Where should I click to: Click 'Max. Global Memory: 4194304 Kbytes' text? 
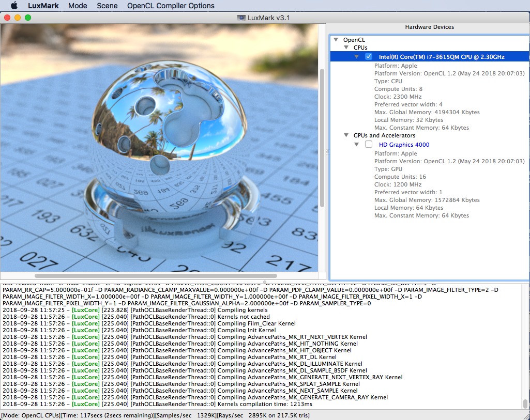coord(427,112)
